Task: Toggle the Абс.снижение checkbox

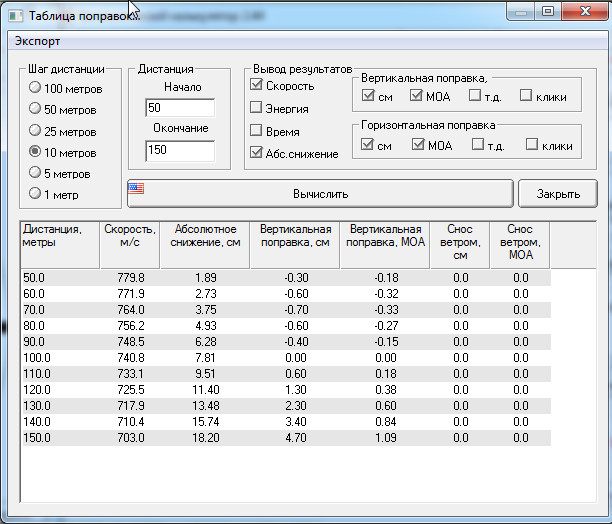Action: (x=256, y=153)
